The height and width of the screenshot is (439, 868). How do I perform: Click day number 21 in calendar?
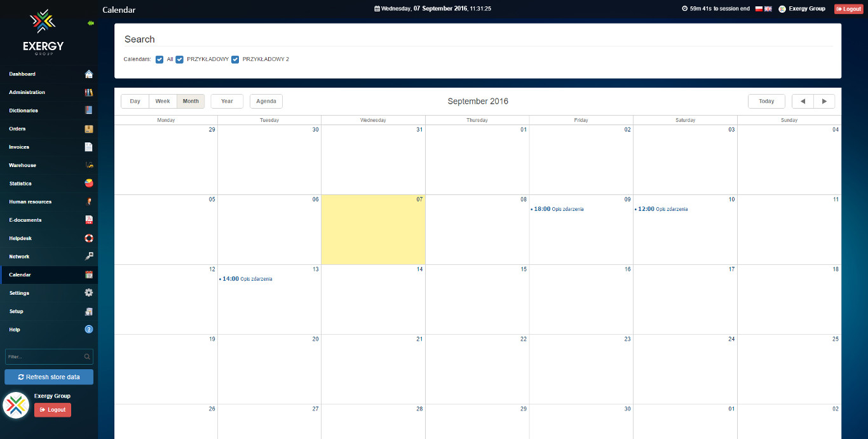coord(419,339)
